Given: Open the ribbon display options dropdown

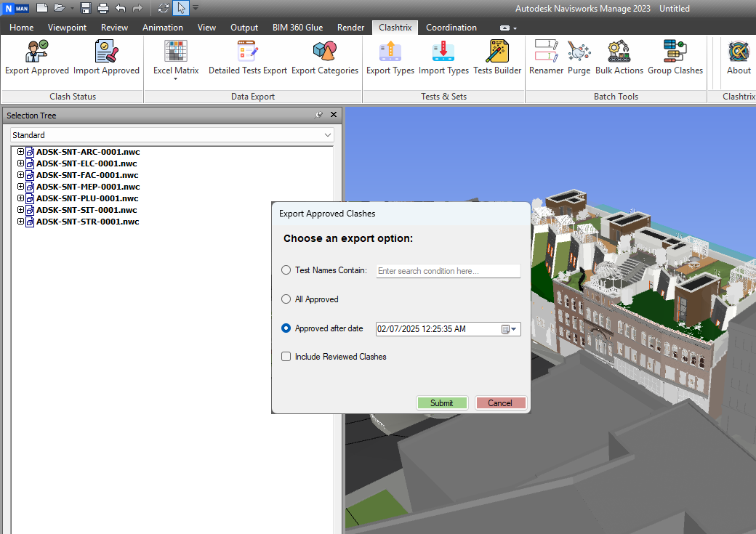Looking at the screenshot, I should coord(508,28).
